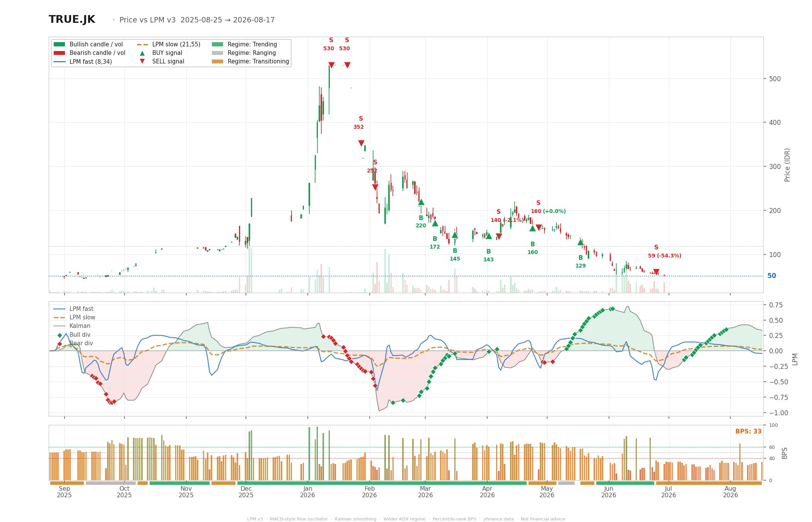The image size is (812, 522).
Task: Click the vertical 'LPM' axis label
Action: pos(795,359)
